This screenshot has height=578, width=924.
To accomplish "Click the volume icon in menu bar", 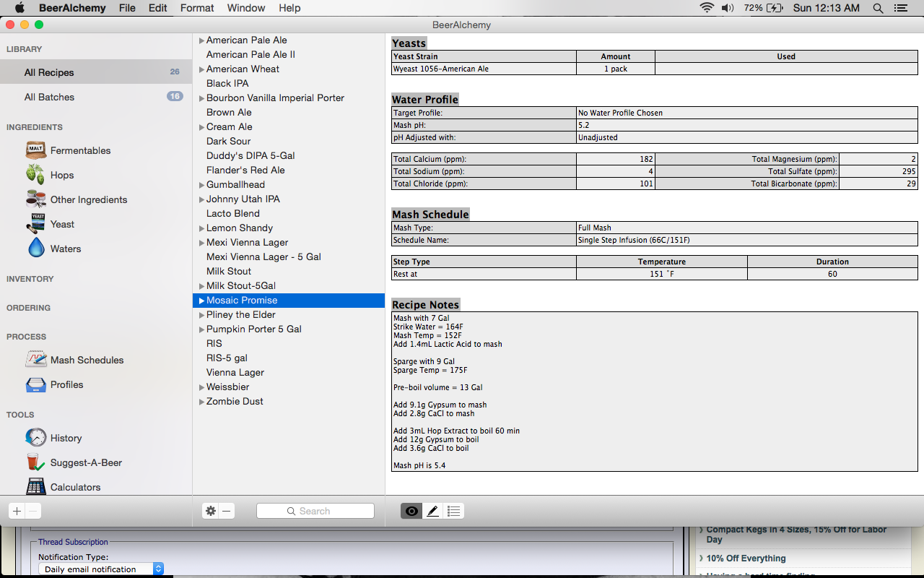I will tap(728, 8).
